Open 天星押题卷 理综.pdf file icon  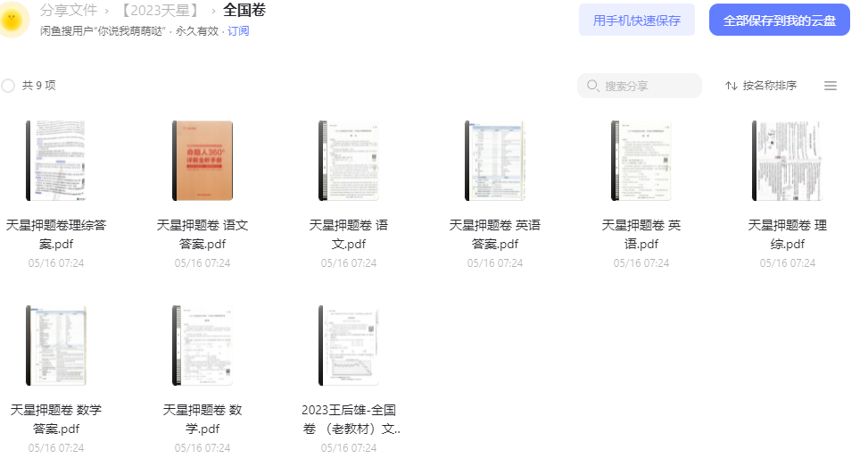tap(787, 161)
